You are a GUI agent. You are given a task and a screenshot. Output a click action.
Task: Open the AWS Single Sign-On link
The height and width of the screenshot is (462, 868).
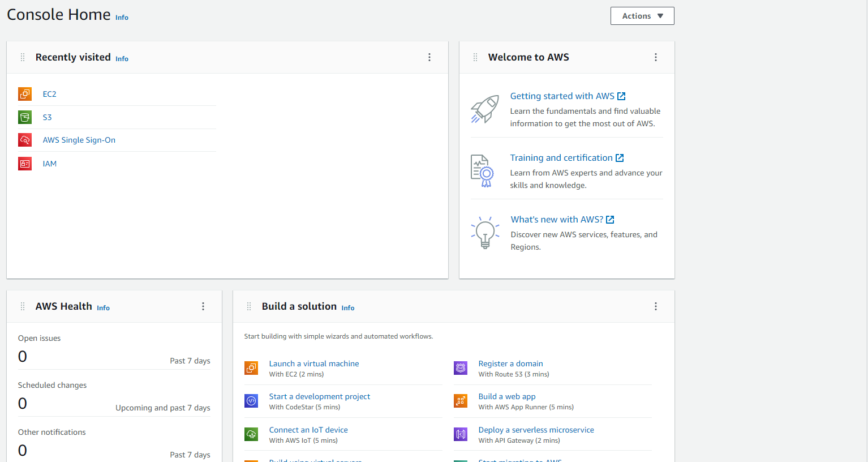tap(79, 140)
